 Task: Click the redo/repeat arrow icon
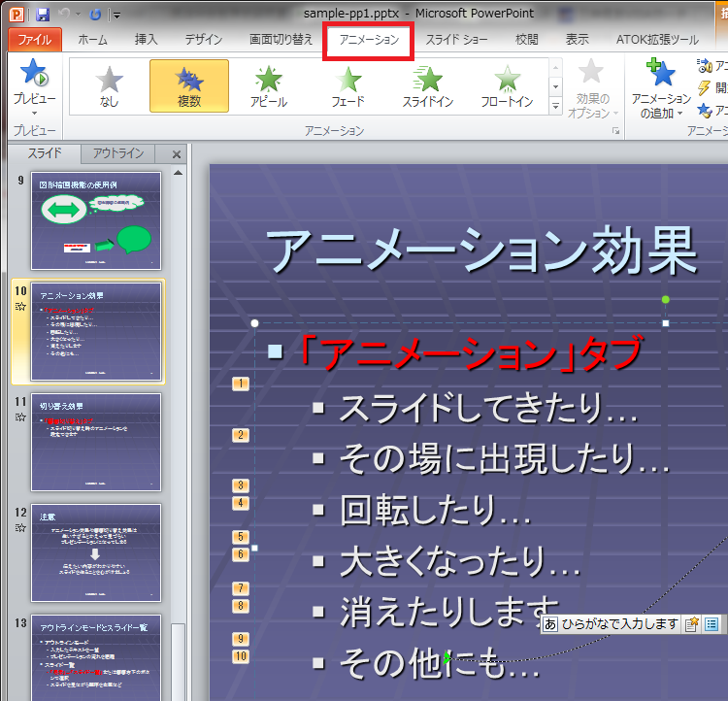coord(95,15)
